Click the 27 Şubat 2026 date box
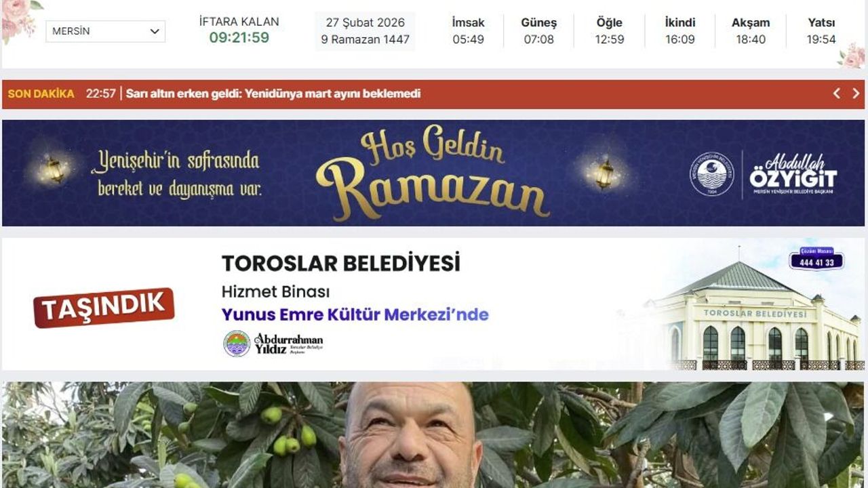This screenshot has height=488, width=868. point(366,31)
